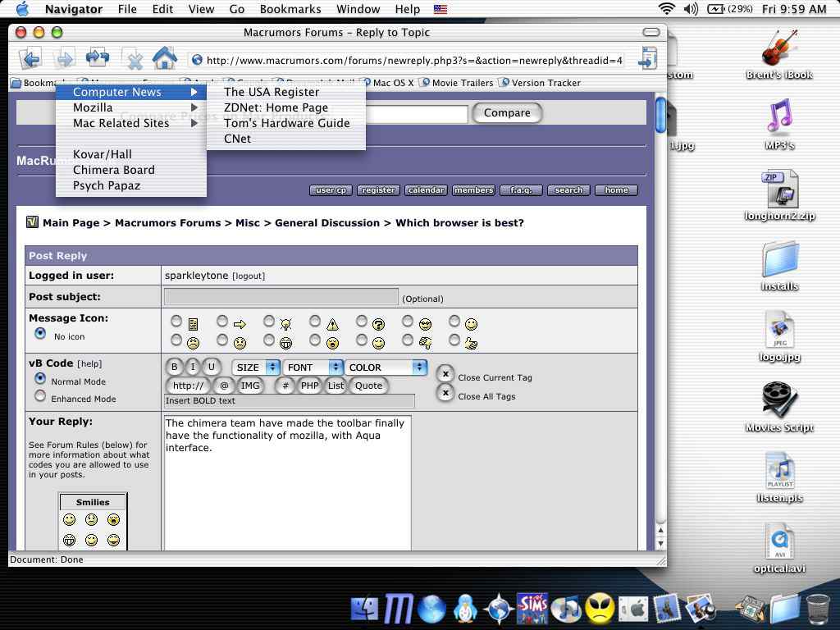Screen dimensions: 840x630
Task: Select optical.avi on the desktop
Action: (779, 549)
